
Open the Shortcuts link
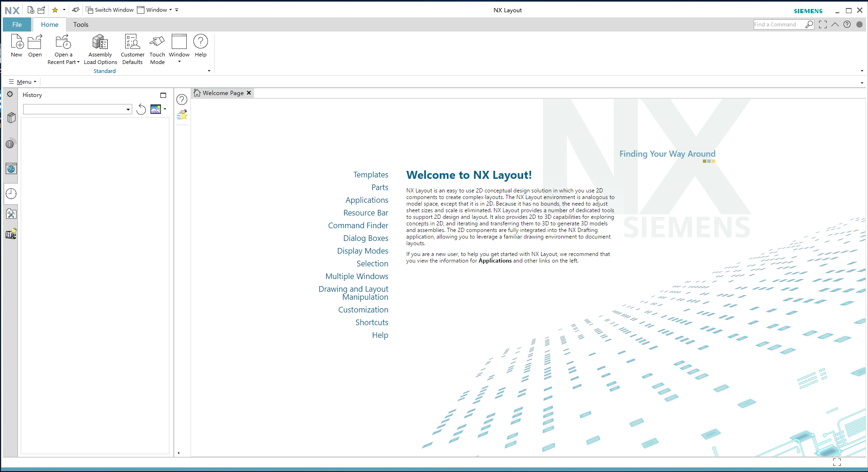coord(372,322)
